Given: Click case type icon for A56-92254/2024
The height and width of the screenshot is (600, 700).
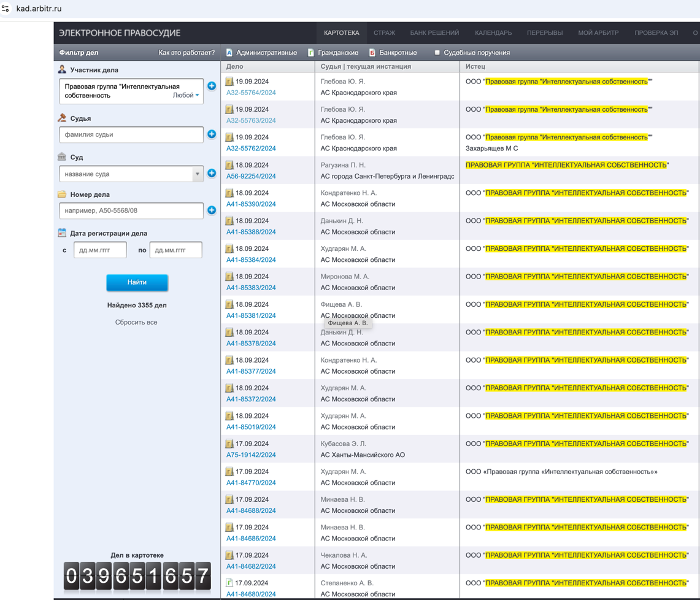Looking at the screenshot, I should point(229,165).
